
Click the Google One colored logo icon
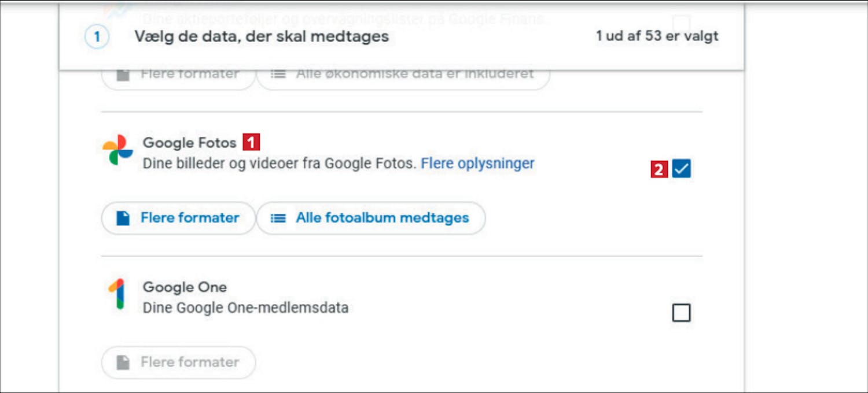pos(117,294)
